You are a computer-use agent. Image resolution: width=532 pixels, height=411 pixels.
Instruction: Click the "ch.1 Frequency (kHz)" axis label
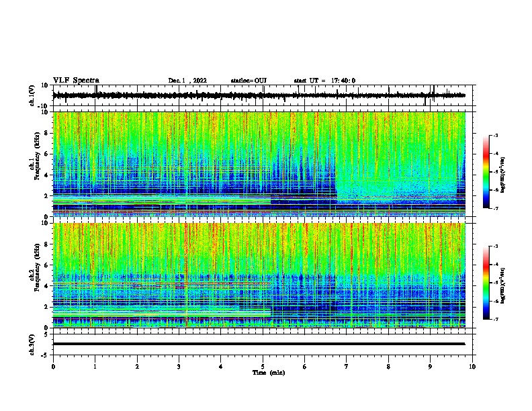(35, 156)
